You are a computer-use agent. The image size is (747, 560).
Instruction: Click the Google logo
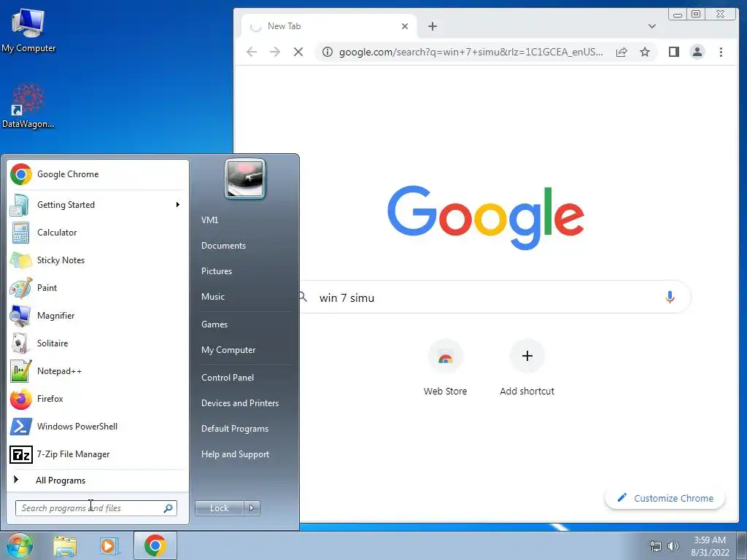(486, 217)
